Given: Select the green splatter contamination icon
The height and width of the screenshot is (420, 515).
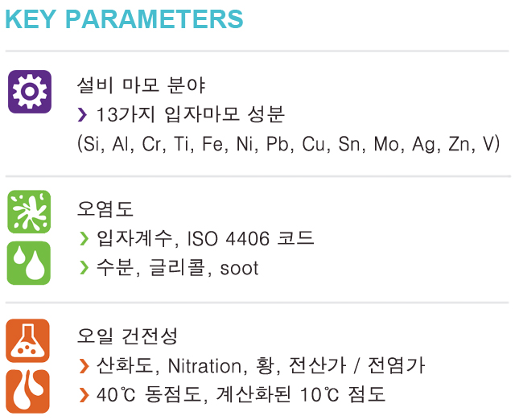Looking at the screenshot, I should tap(29, 212).
